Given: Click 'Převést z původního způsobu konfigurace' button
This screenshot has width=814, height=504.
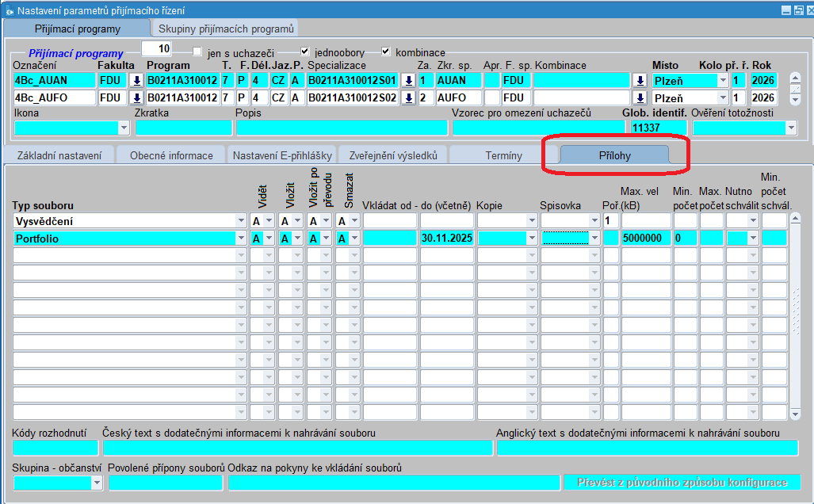Looking at the screenshot, I should point(682,483).
